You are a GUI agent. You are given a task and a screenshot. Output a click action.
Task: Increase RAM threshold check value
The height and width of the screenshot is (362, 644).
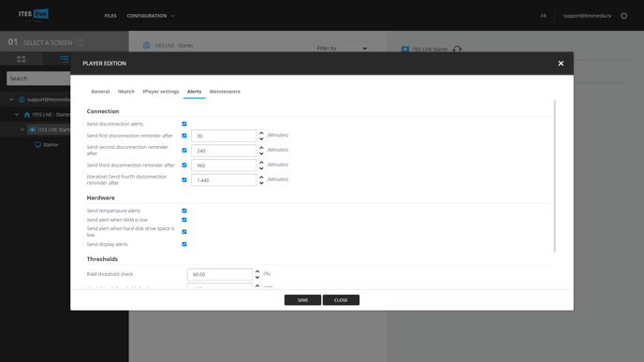coord(257,271)
